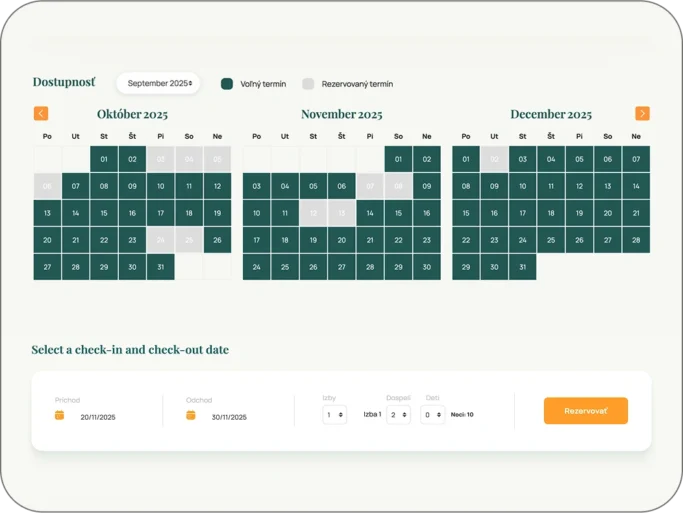Click the Izba 1 room label
The image size is (683, 513).
(x=372, y=414)
